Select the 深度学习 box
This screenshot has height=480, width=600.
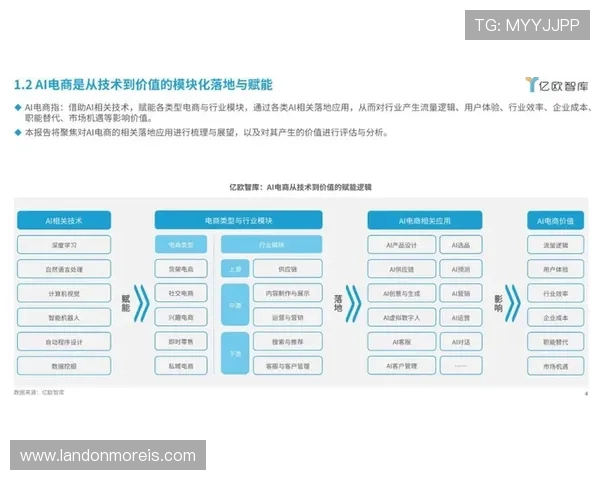[64, 245]
